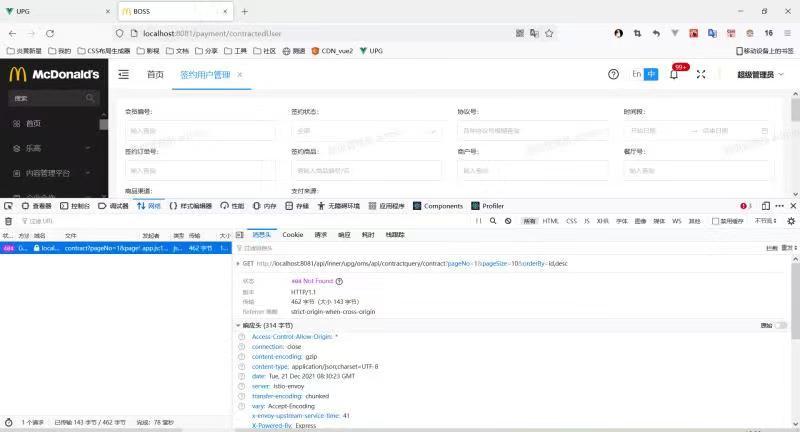Switch to the UPG browser tab
Image resolution: width=800 pixels, height=432 pixels.
coord(57,11)
